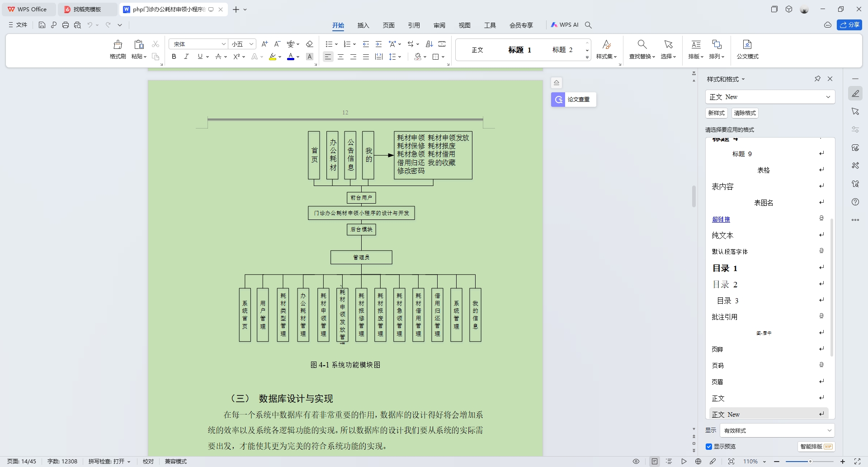The image size is (868, 467).
Task: Open the 选择 tool menu
Action: click(668, 49)
